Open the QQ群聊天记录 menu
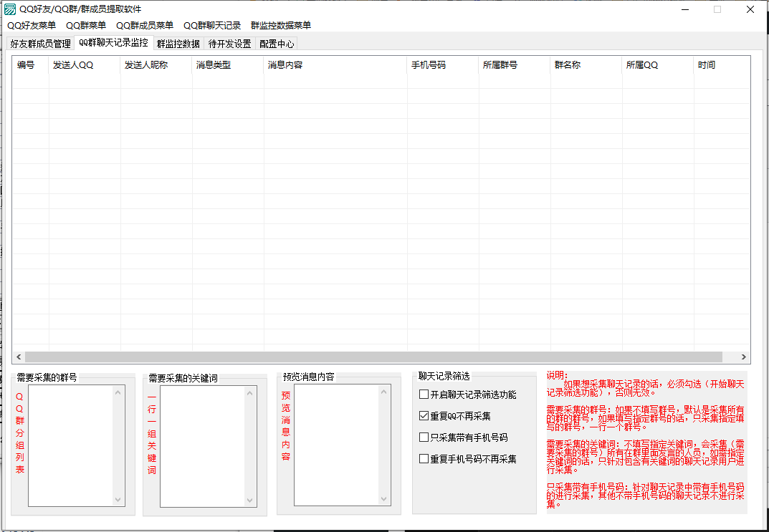769x532 pixels. (x=212, y=26)
